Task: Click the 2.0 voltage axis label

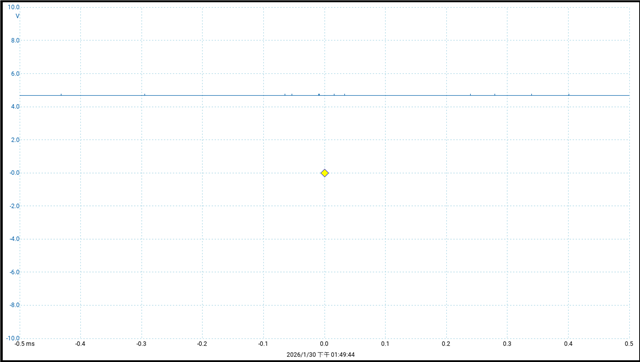Action: point(15,140)
